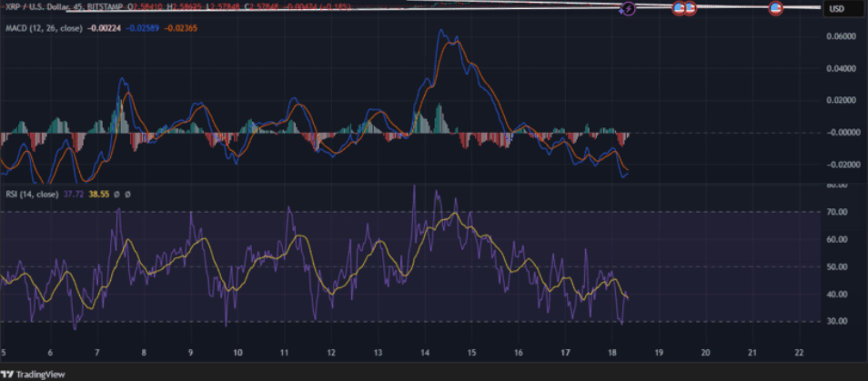Click the first red flag event marker
Image resolution: width=868 pixels, height=381 pixels.
678,9
